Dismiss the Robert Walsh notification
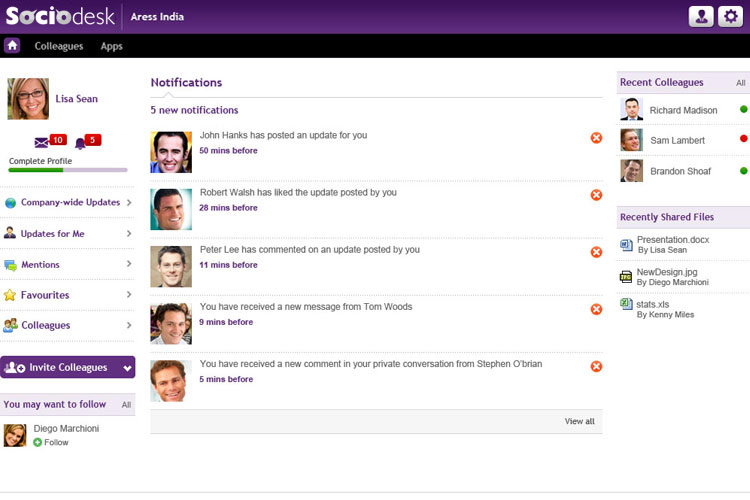750x500 pixels. point(596,195)
